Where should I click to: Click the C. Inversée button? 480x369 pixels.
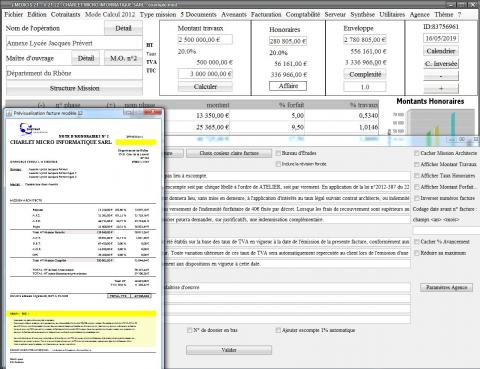pyautogui.click(x=441, y=64)
